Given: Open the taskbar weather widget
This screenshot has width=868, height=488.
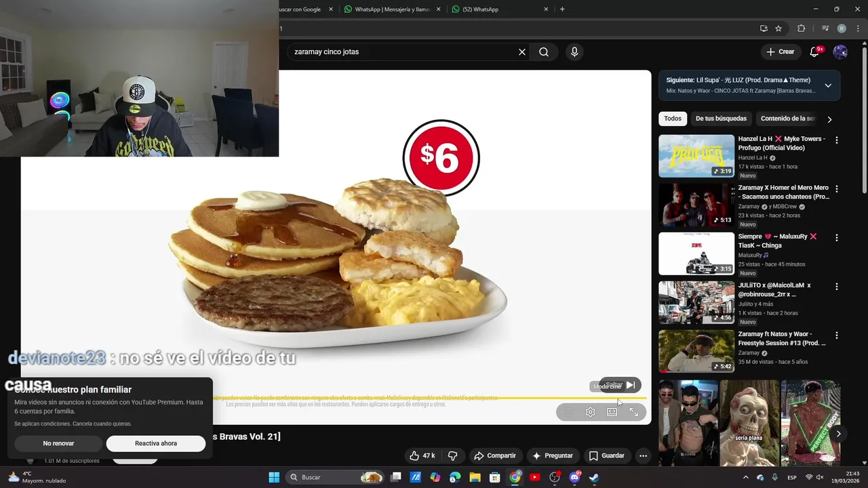Looking at the screenshot, I should click(37, 477).
